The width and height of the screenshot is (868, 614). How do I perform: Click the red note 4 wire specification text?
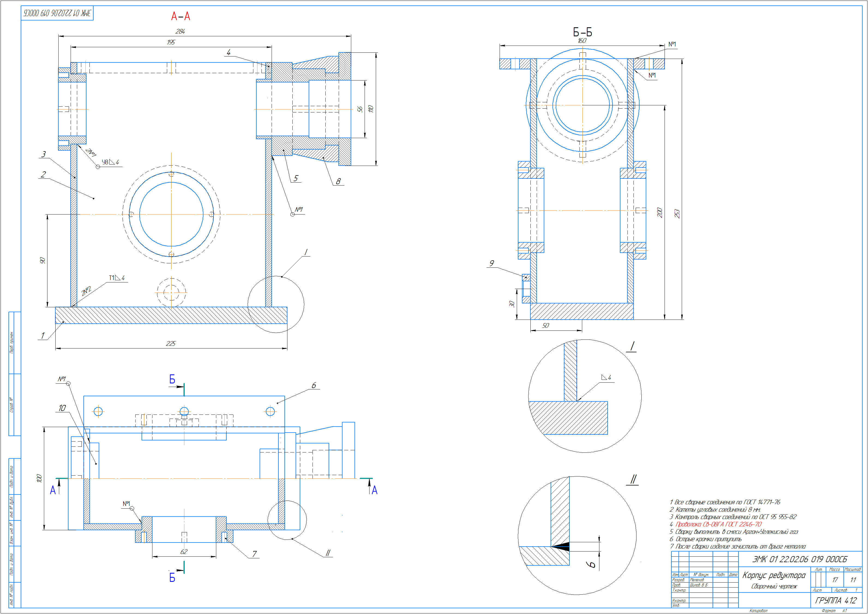[x=718, y=524]
